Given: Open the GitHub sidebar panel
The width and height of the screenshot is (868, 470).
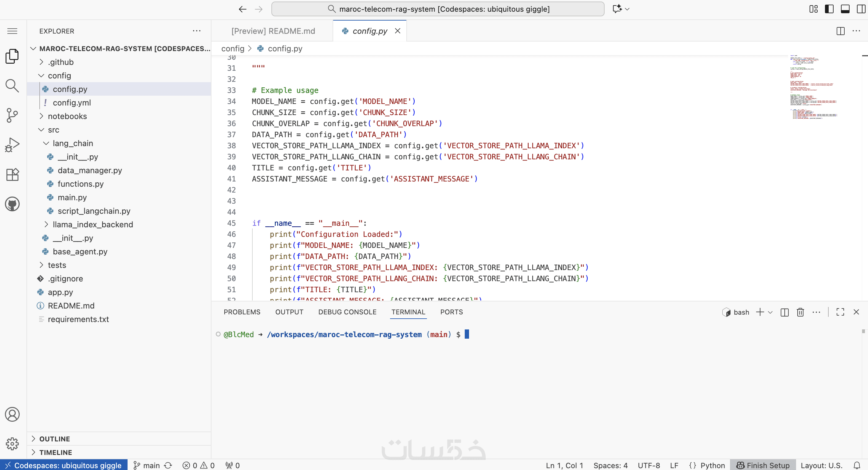Looking at the screenshot, I should [12, 204].
